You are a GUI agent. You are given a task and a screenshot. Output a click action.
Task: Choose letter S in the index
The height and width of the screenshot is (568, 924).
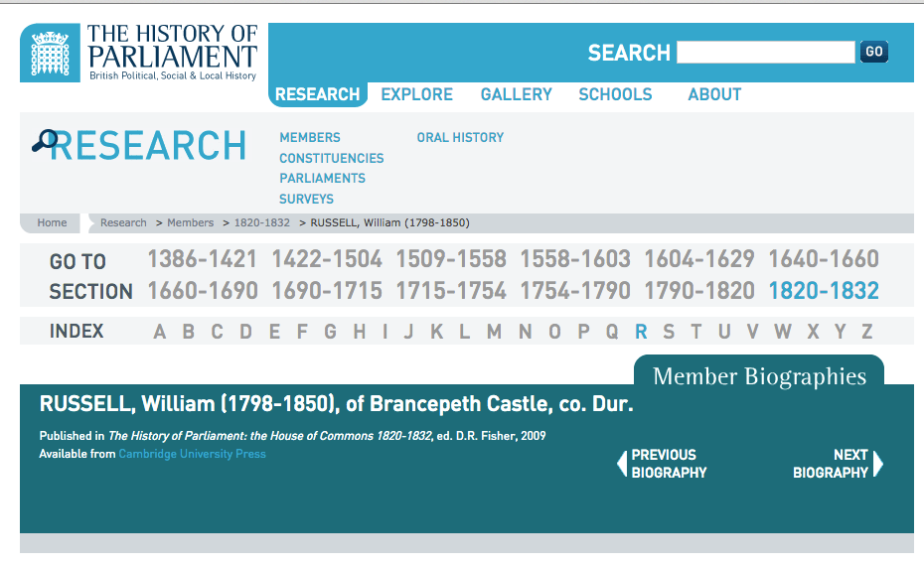(669, 332)
